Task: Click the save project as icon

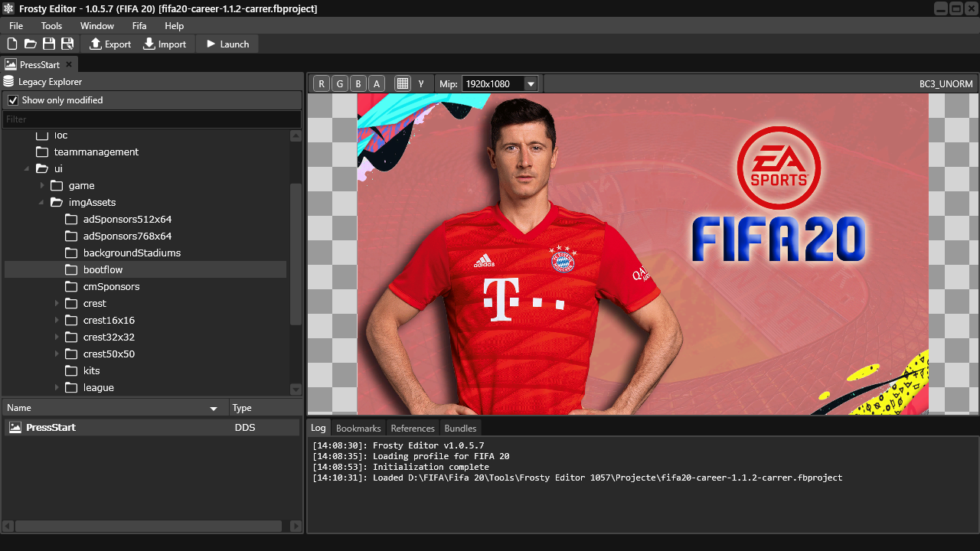Action: (x=67, y=44)
